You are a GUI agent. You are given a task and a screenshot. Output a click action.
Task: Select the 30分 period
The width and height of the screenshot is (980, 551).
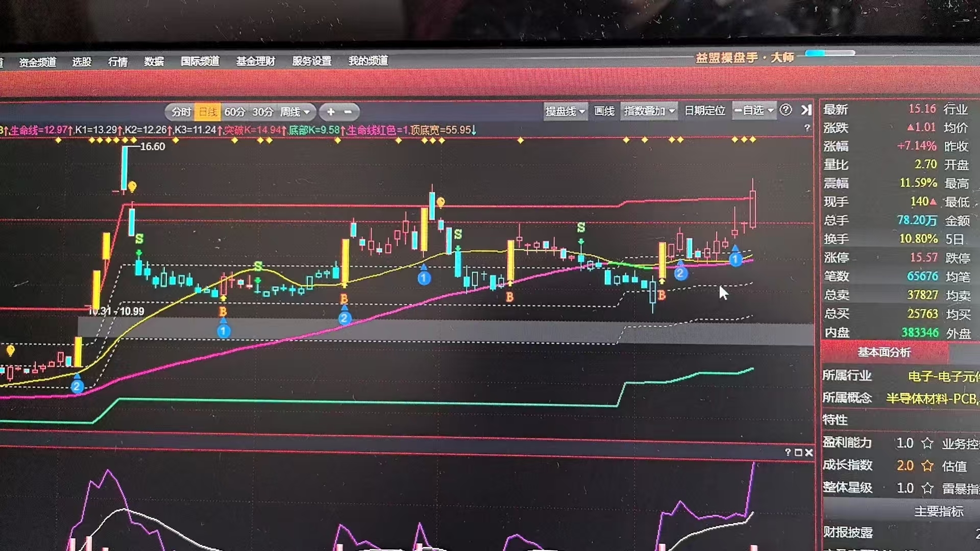point(263,112)
